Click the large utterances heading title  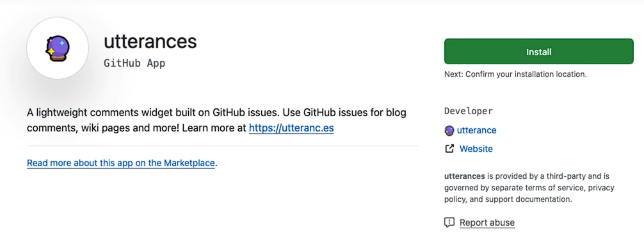150,42
